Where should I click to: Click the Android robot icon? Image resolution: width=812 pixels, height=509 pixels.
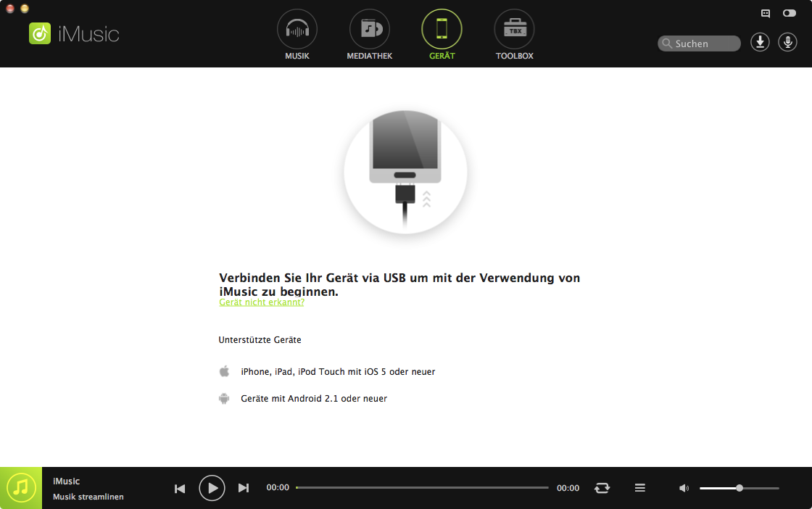pyautogui.click(x=224, y=398)
